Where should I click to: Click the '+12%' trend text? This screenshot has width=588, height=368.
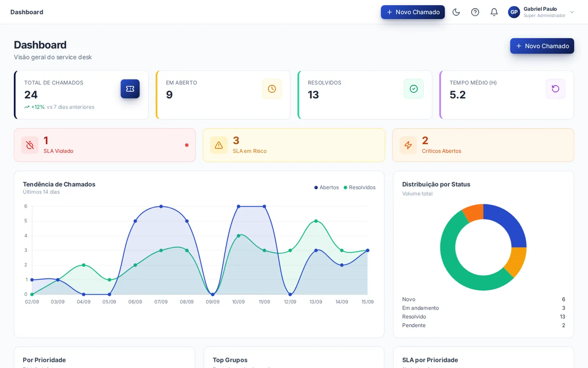38,107
